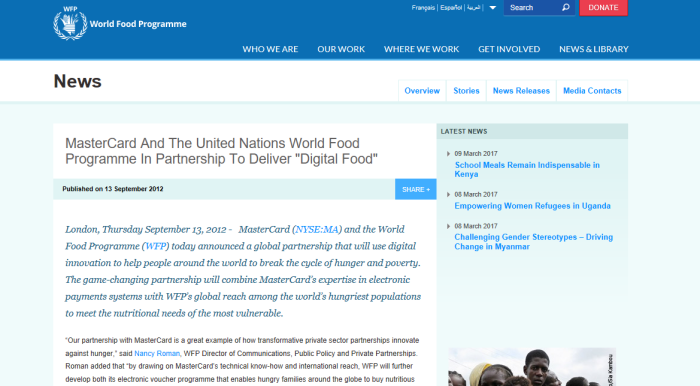This screenshot has height=386, width=700.
Task: Click the WFP emblem logo
Action: (70, 23)
